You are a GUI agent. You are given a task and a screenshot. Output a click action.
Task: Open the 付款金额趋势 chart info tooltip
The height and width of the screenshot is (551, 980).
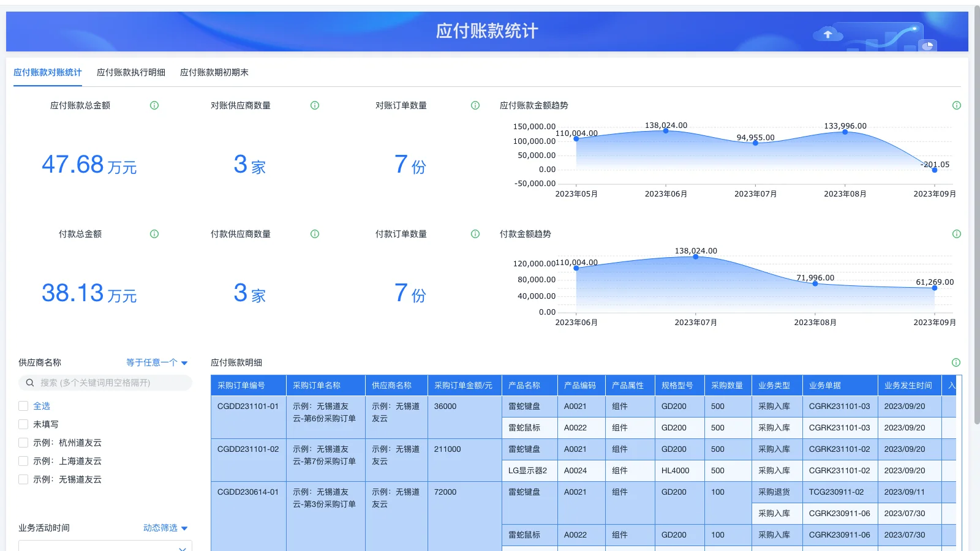(x=956, y=233)
